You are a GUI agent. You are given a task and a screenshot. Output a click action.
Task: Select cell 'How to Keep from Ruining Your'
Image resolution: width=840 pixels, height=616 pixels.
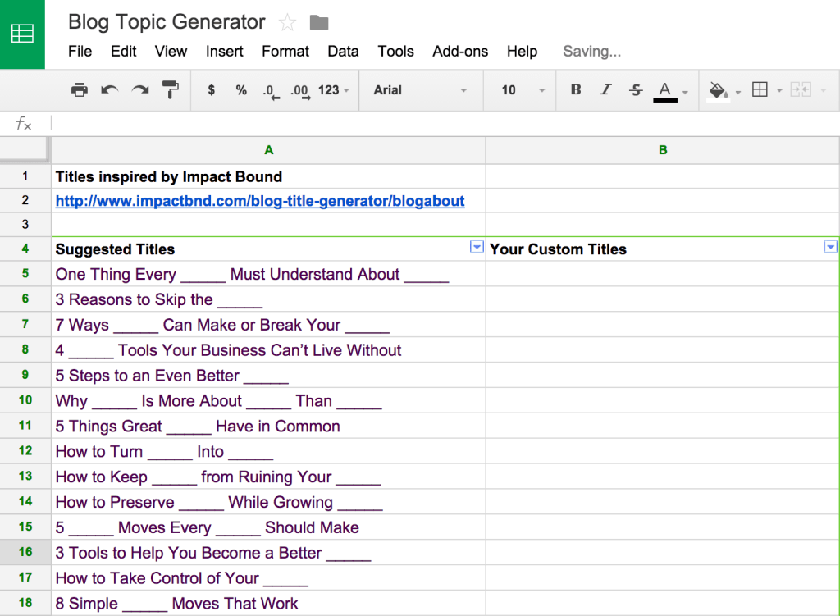tap(268, 477)
